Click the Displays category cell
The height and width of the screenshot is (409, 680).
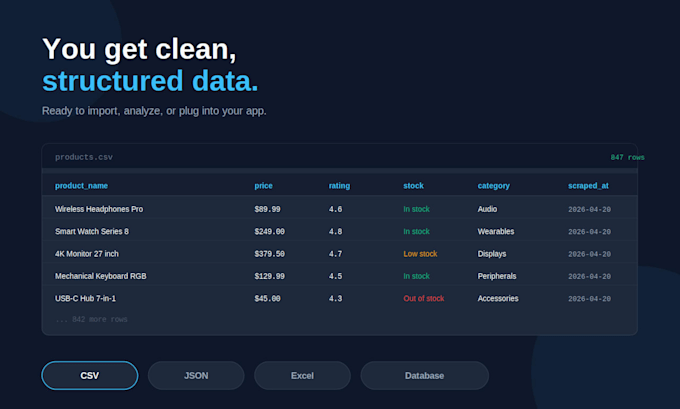point(492,254)
